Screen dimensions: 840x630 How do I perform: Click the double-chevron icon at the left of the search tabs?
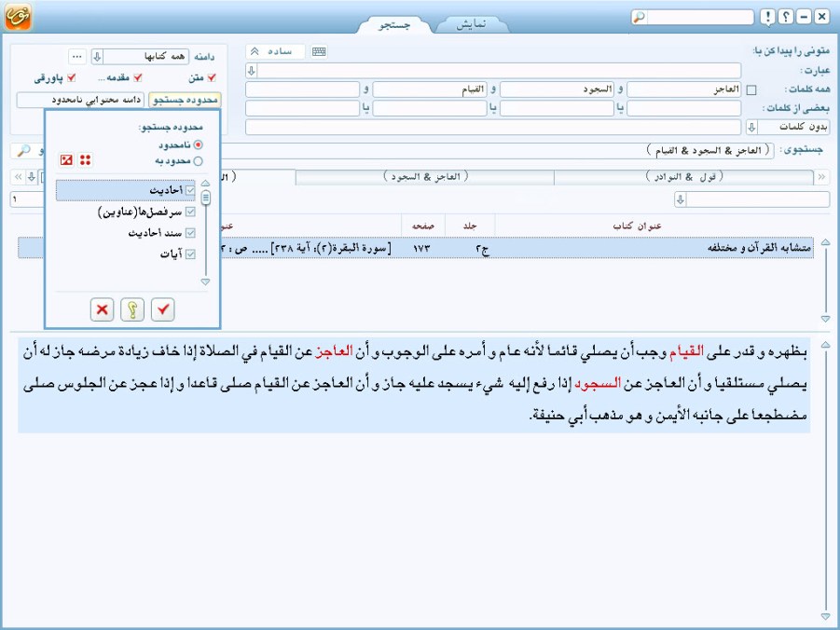coord(19,177)
